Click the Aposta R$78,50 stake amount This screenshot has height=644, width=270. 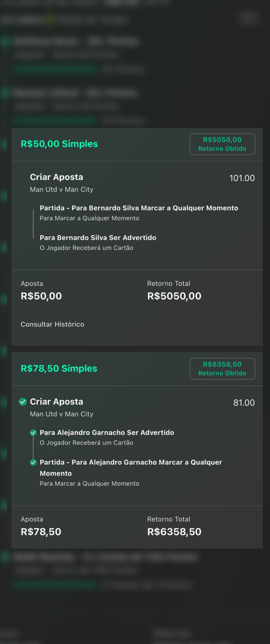(x=41, y=532)
